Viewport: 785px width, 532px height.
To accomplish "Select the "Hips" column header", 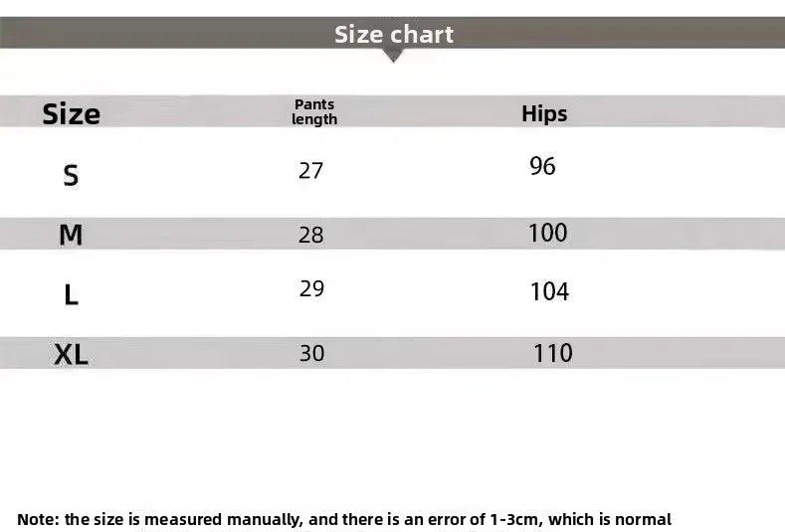I will coord(544,113).
